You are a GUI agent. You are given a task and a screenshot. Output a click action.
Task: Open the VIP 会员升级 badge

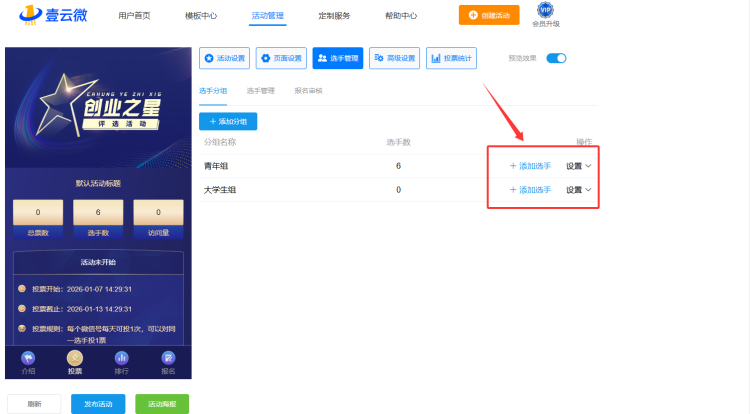pos(545,15)
